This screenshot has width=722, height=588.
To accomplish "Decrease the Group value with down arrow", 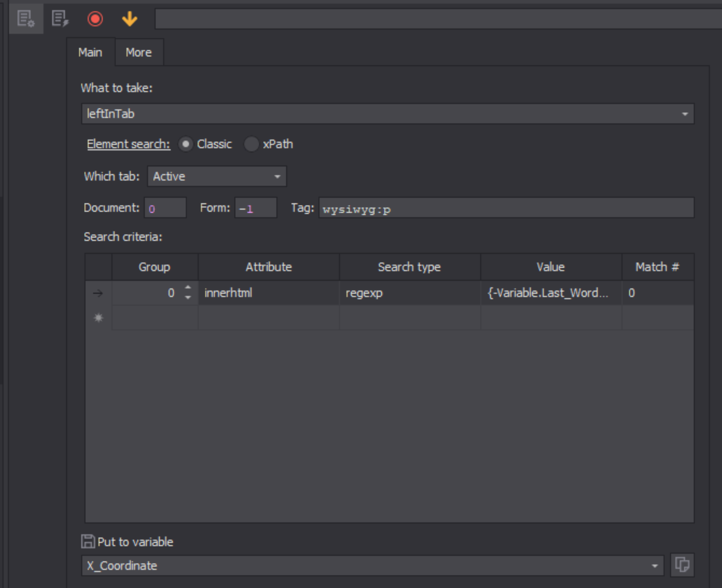I will [188, 298].
